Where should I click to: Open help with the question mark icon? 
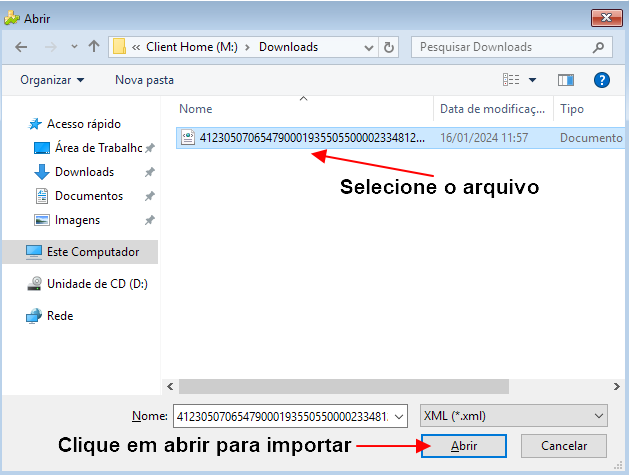(x=602, y=80)
